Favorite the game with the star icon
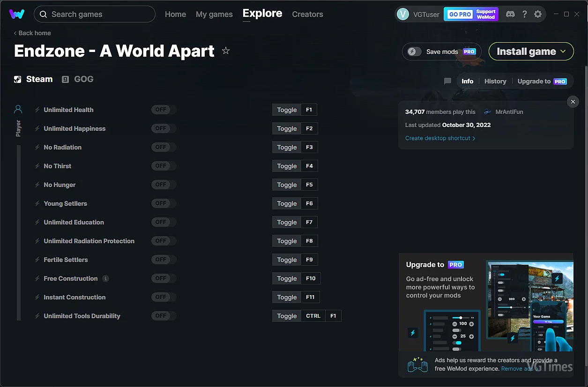This screenshot has width=588, height=387. (226, 51)
